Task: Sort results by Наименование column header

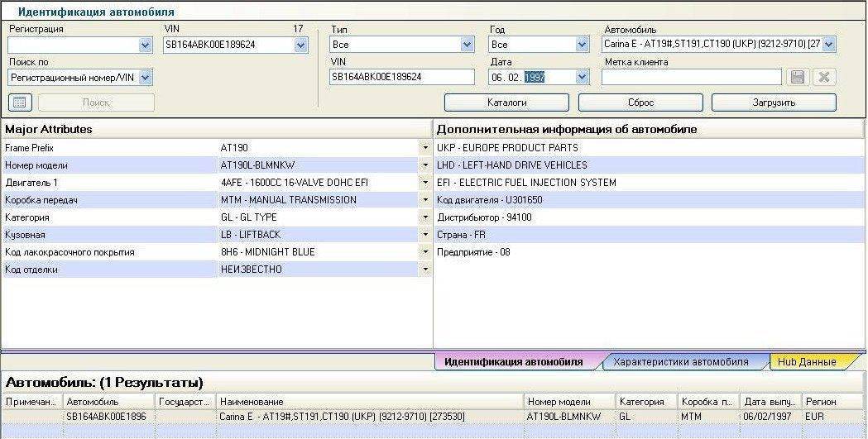Action: click(370, 402)
